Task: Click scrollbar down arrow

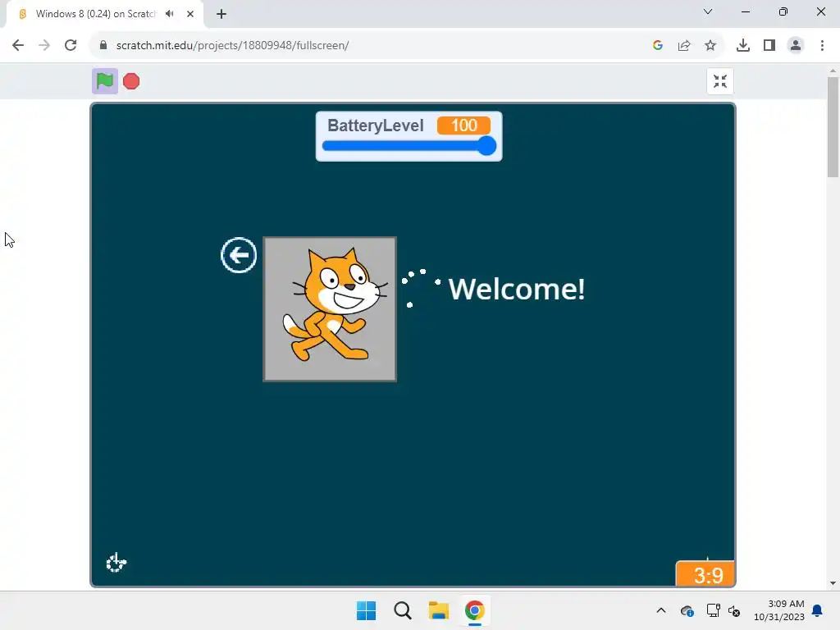Action: pos(833,583)
